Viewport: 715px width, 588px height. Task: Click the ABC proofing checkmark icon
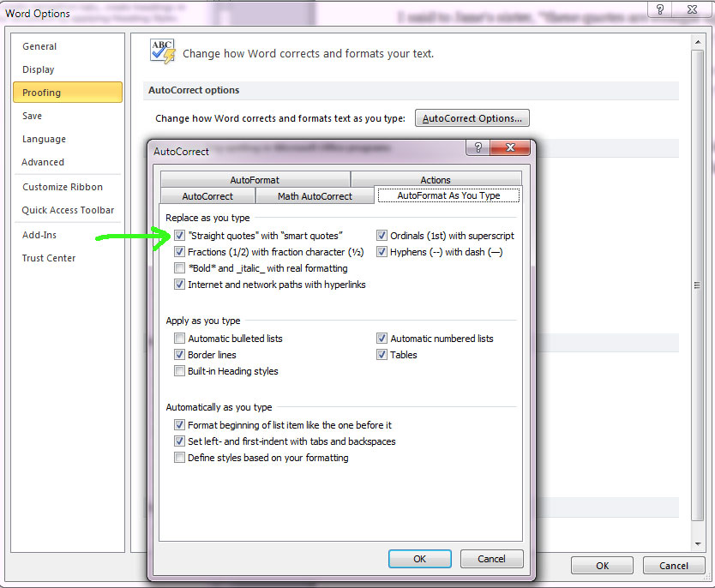162,51
